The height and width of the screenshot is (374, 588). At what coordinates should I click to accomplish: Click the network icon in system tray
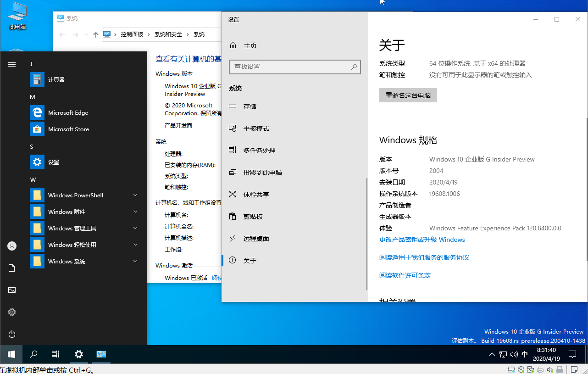(x=503, y=354)
